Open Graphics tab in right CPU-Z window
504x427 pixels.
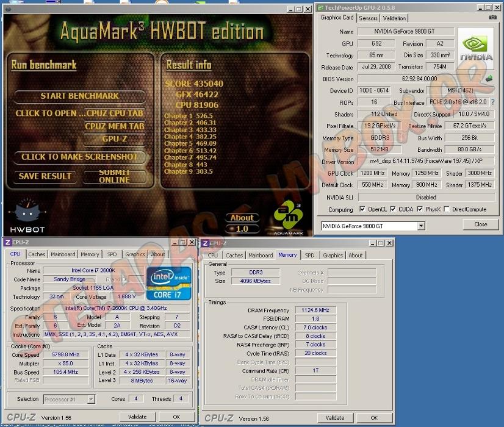click(333, 255)
